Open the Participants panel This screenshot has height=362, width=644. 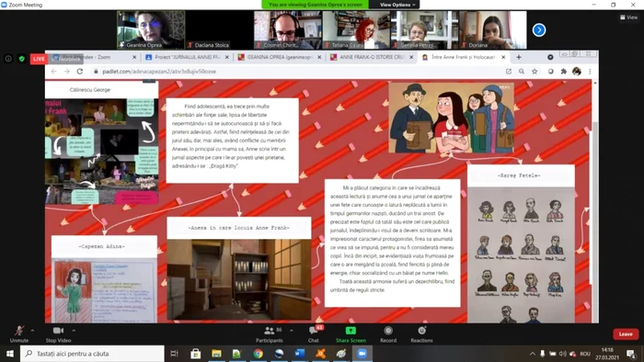pos(269,334)
